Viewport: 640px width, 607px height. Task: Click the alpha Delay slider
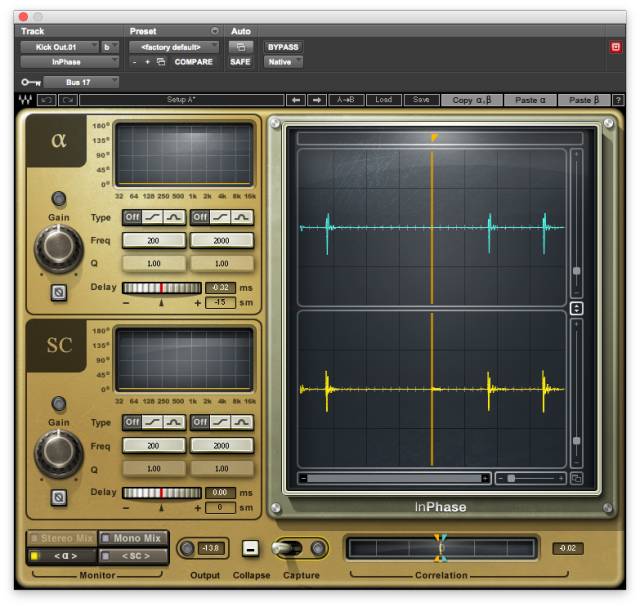point(162,288)
